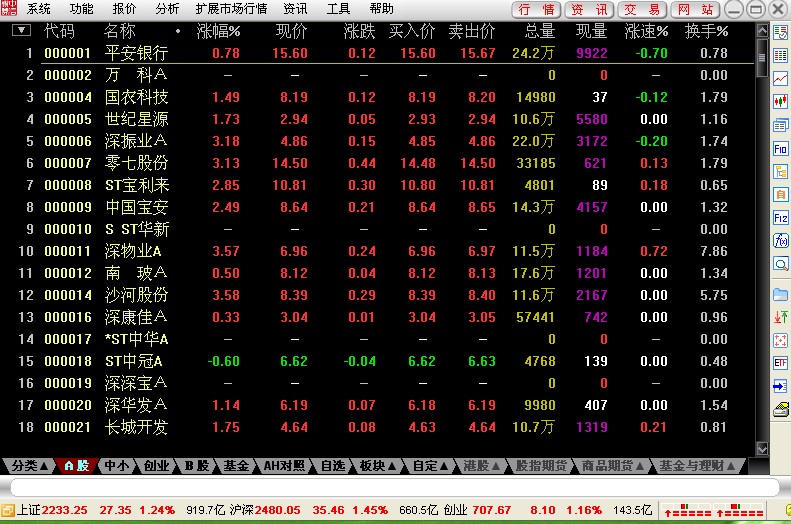Click the F12 sidebar icon
This screenshot has height=524, width=791.
coord(780,217)
